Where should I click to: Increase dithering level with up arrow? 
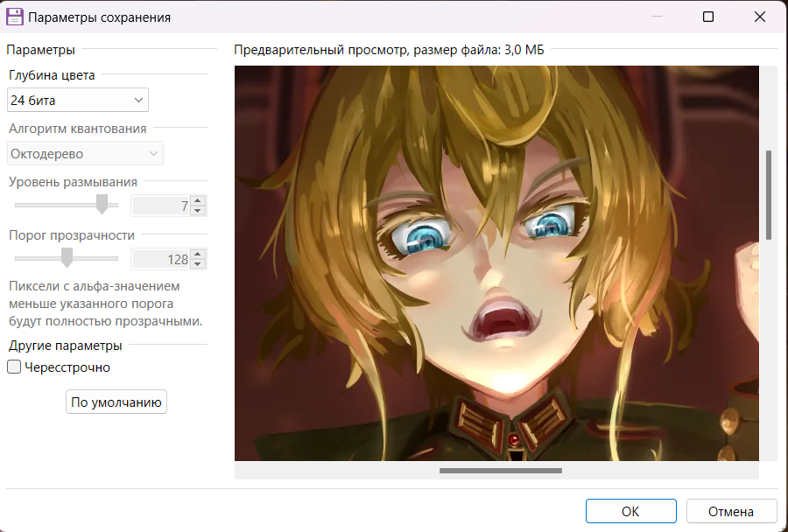pyautogui.click(x=198, y=200)
